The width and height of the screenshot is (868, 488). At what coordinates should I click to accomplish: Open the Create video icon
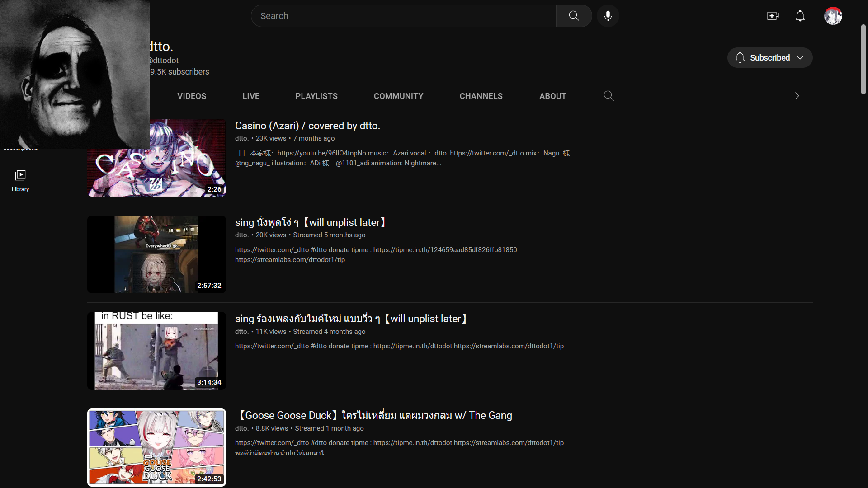click(773, 16)
